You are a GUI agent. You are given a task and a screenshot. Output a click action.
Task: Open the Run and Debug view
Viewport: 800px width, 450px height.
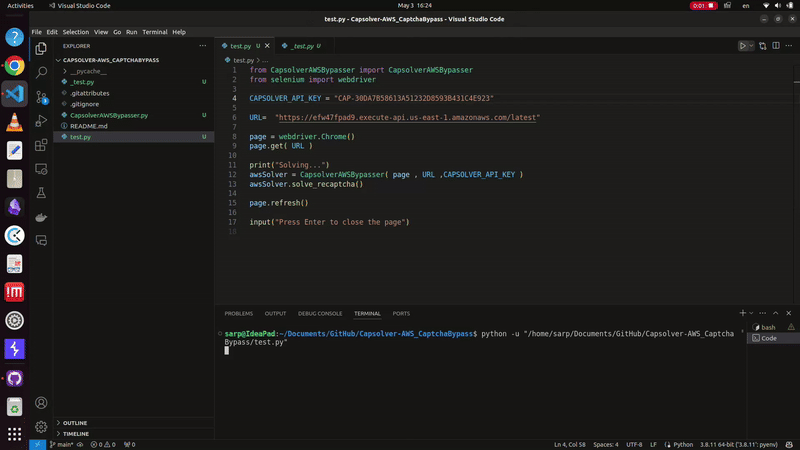click(x=41, y=120)
